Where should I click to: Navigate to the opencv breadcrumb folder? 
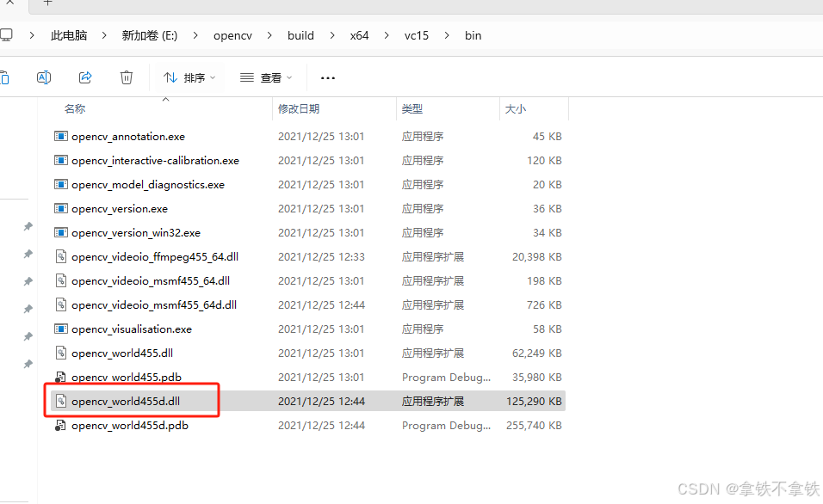tap(232, 35)
